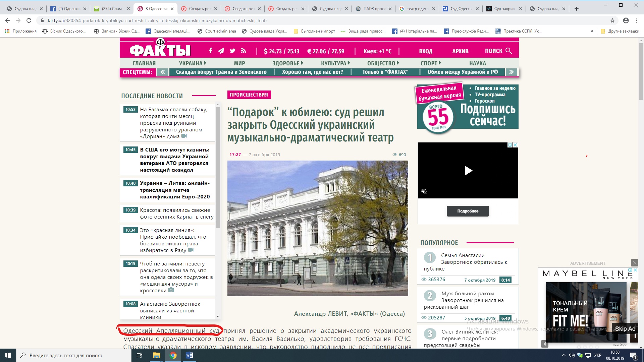Play the video advertisement
The width and height of the screenshot is (644, 362).
468,171
